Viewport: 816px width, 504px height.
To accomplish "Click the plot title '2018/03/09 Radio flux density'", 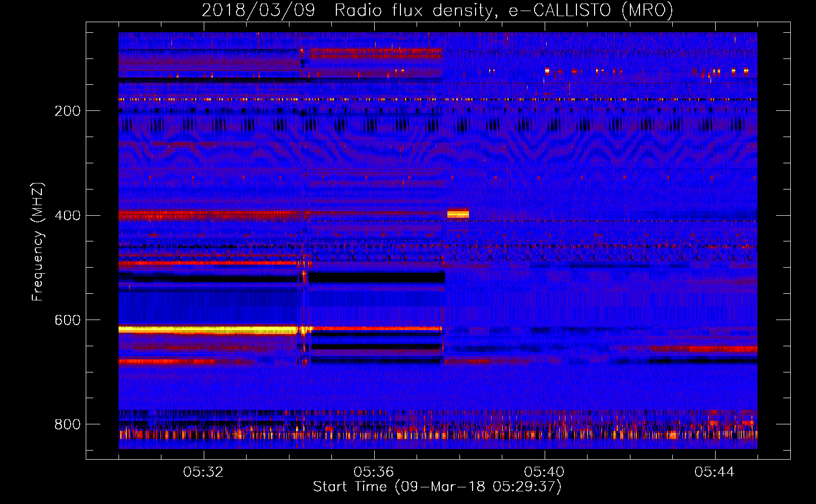I will [347, 11].
